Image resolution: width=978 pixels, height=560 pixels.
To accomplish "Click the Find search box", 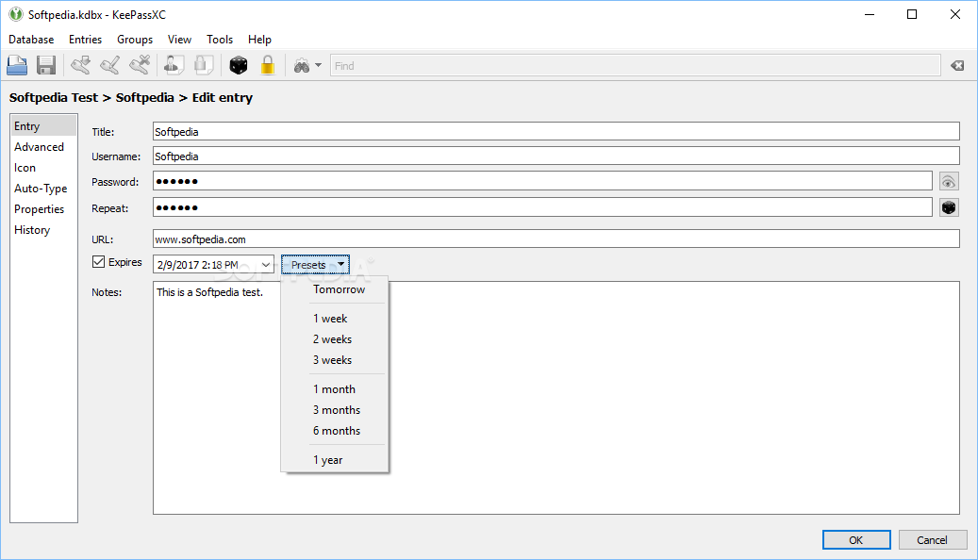I will coord(635,65).
